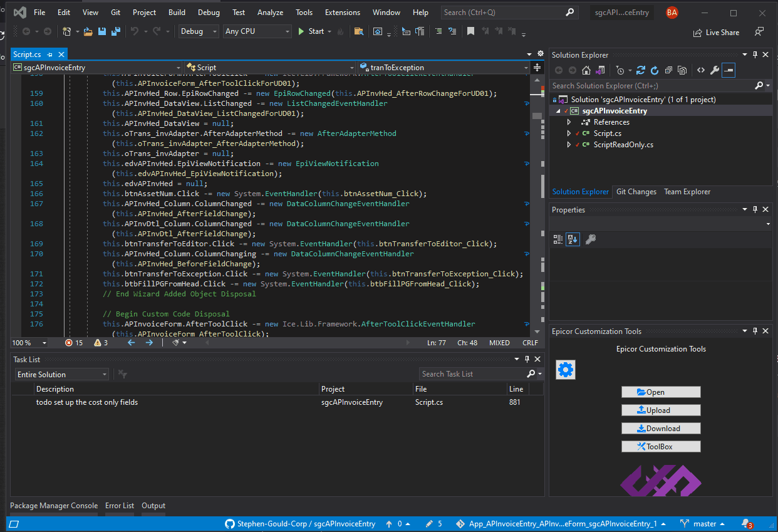Open the 100 % zoom dropdown
The image size is (778, 532).
(29, 343)
